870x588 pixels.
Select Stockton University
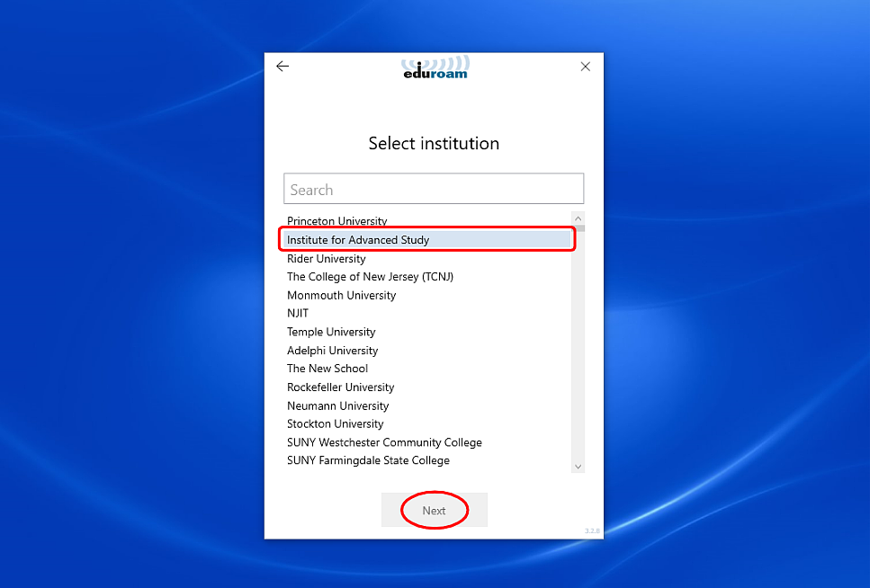tap(335, 424)
